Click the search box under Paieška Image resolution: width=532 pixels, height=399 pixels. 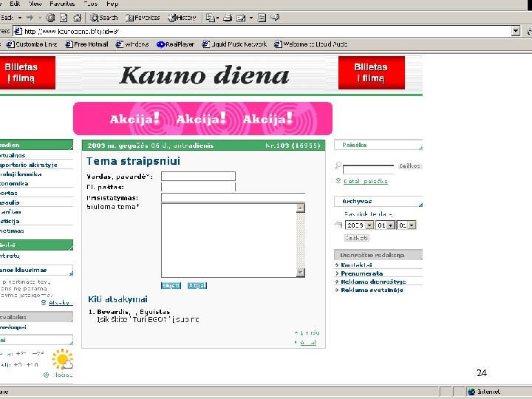point(369,169)
